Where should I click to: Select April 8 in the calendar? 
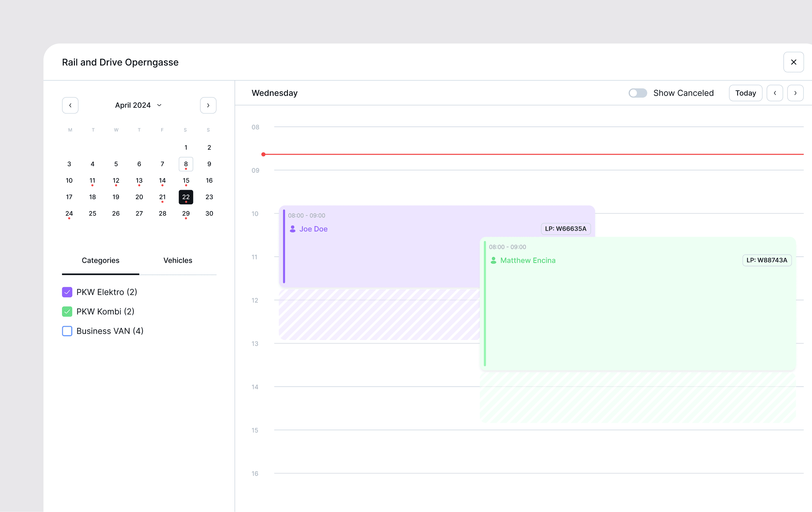tap(186, 164)
